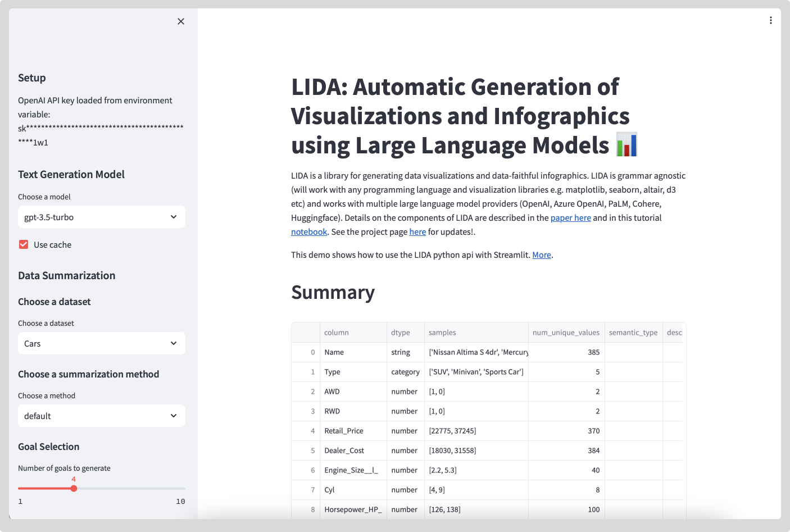
Task: Select the 'AWD' cell
Action: pos(353,392)
